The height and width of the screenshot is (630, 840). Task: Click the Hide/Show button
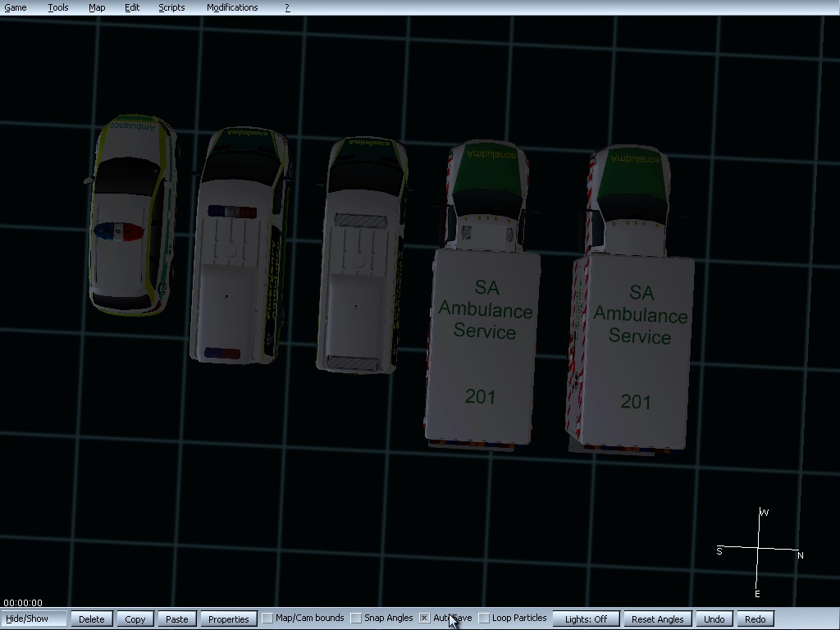pyautogui.click(x=34, y=619)
